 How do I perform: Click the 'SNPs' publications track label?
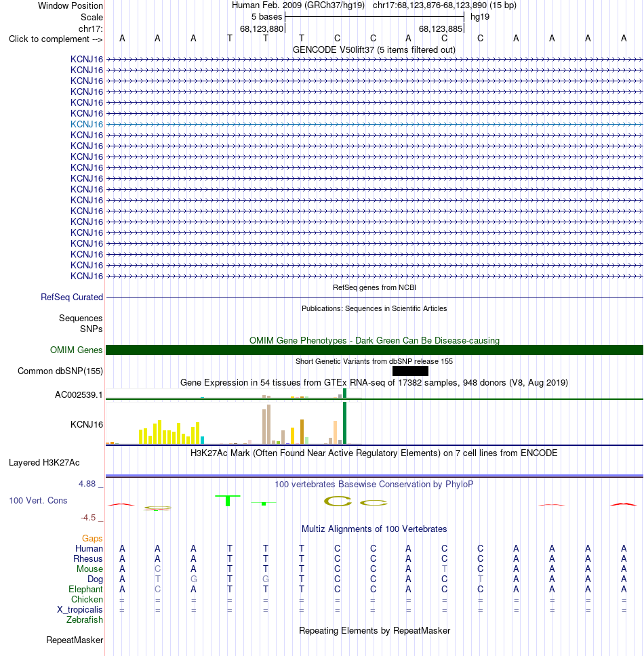[x=92, y=329]
